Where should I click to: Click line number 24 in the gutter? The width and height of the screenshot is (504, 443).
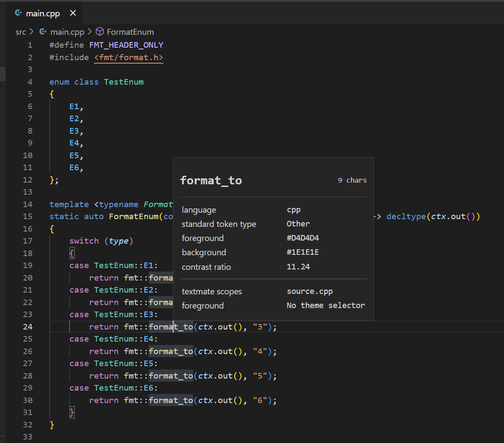[x=27, y=327]
